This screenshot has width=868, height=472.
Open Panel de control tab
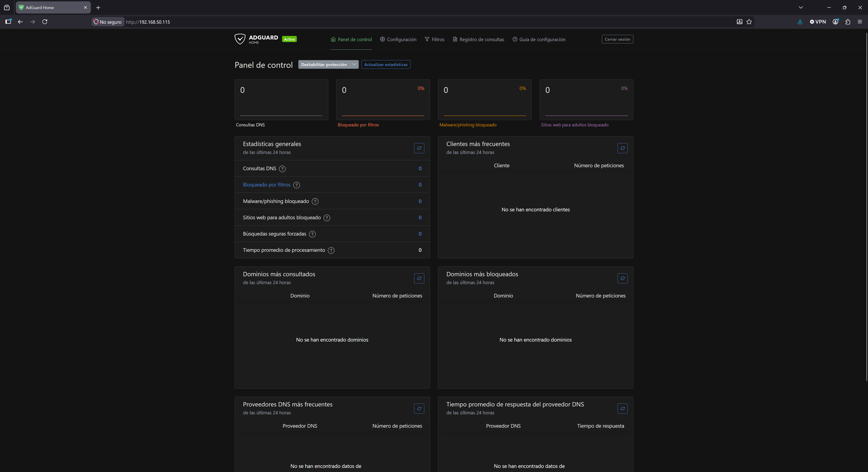coord(351,39)
